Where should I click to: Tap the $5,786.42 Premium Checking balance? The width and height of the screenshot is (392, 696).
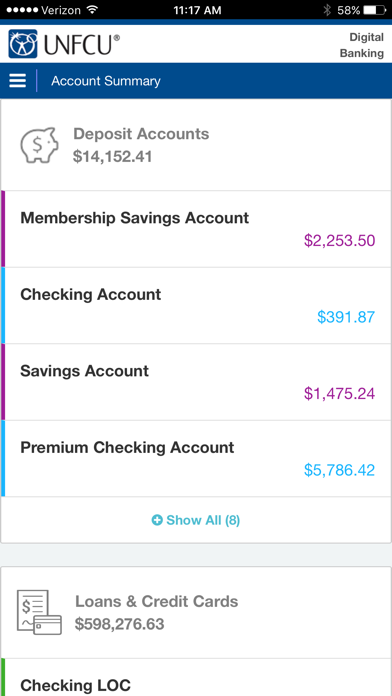click(340, 470)
